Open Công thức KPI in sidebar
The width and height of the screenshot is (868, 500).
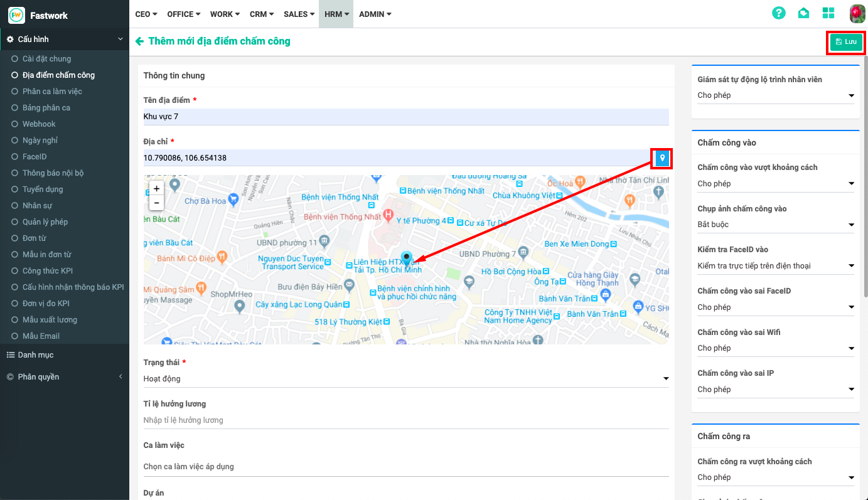47,271
